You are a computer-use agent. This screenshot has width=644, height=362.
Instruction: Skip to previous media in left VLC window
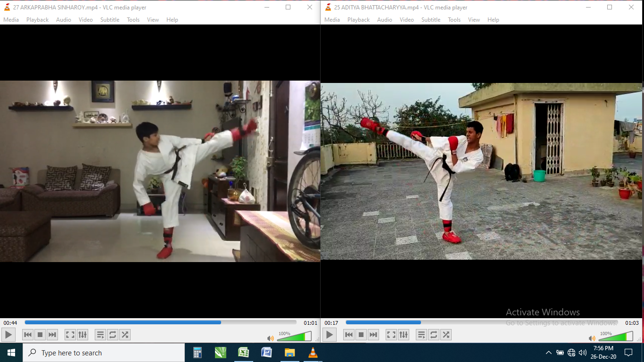point(28,335)
